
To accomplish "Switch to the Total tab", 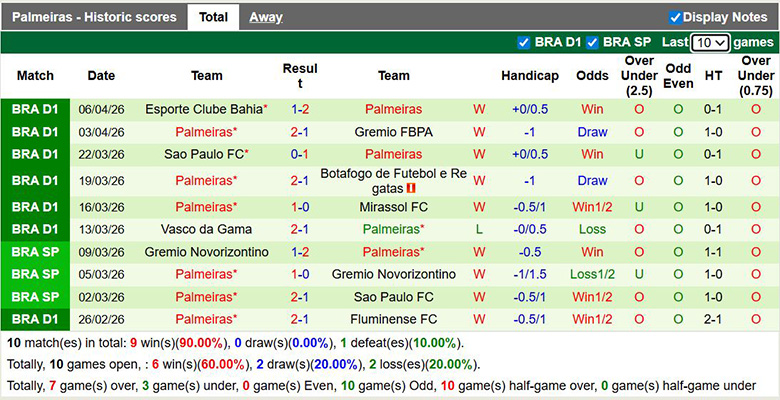I will point(213,17).
